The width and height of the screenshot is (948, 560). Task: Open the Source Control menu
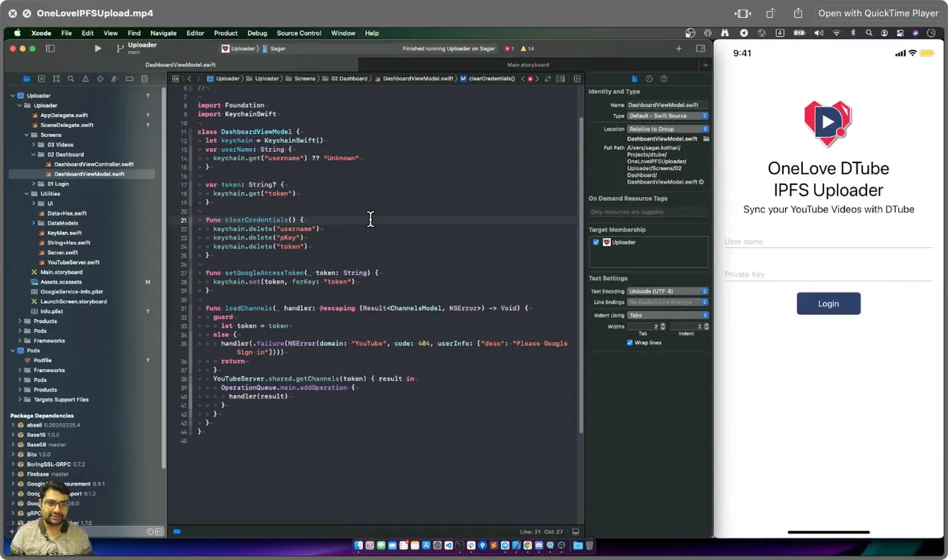298,33
